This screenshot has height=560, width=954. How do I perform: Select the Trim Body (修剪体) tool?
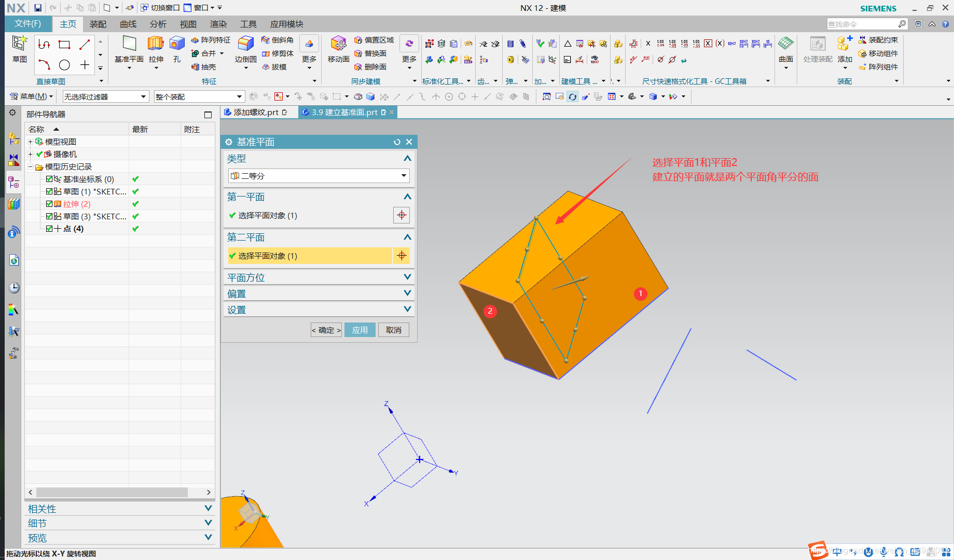click(278, 53)
